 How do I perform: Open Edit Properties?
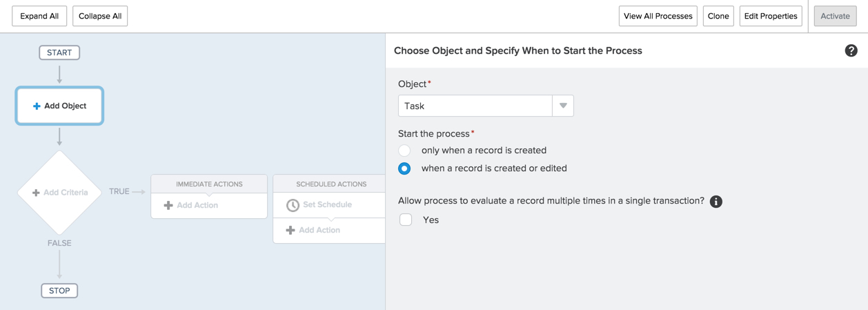[x=770, y=16]
